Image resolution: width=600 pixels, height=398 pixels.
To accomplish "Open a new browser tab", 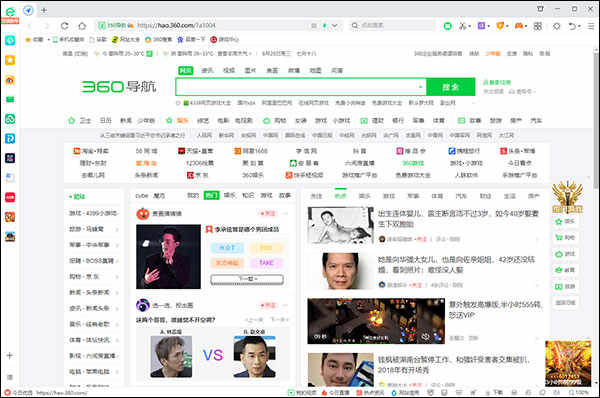I will [44, 10].
